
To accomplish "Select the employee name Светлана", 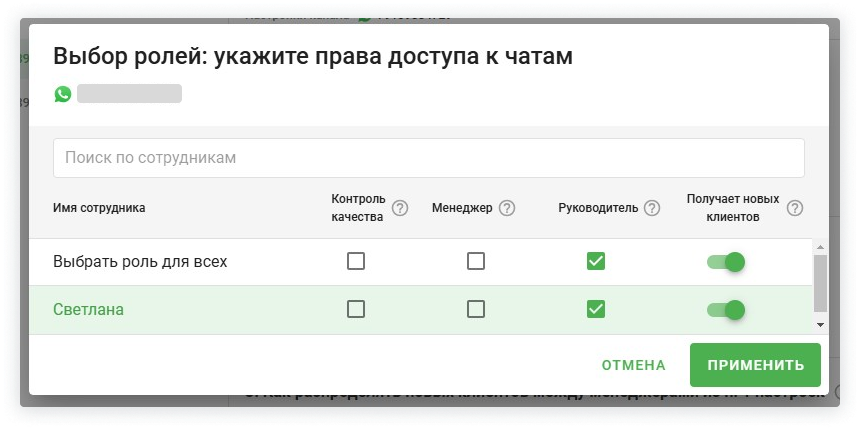I will (88, 310).
